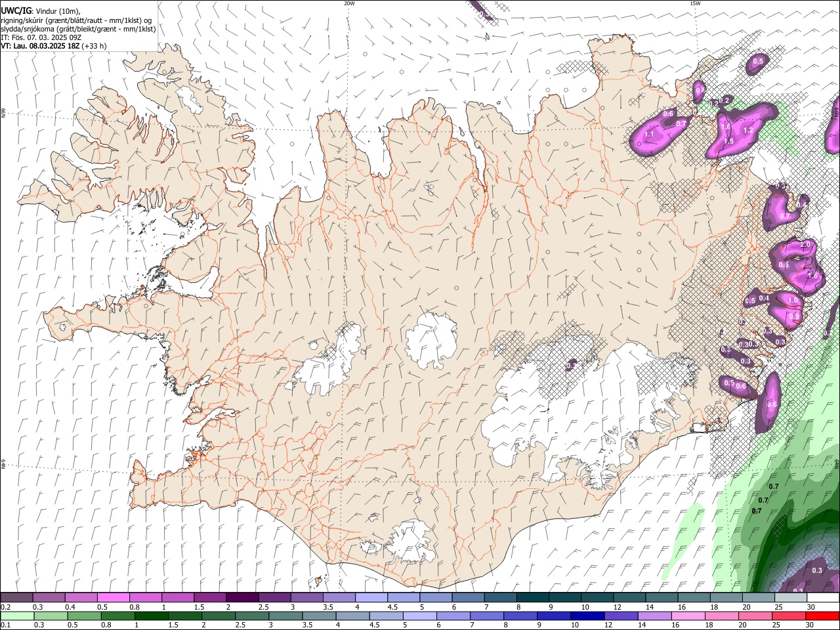
Task: Pick the light pink rain swatch at 16
Action: (687, 616)
